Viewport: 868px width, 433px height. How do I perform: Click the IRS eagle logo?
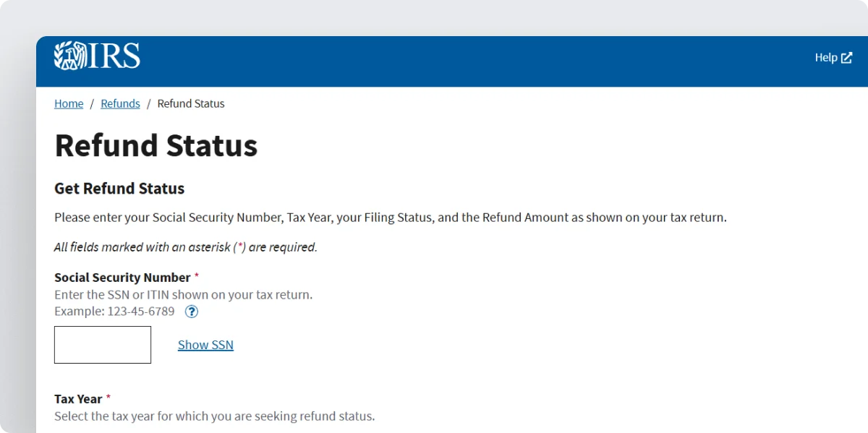point(69,56)
